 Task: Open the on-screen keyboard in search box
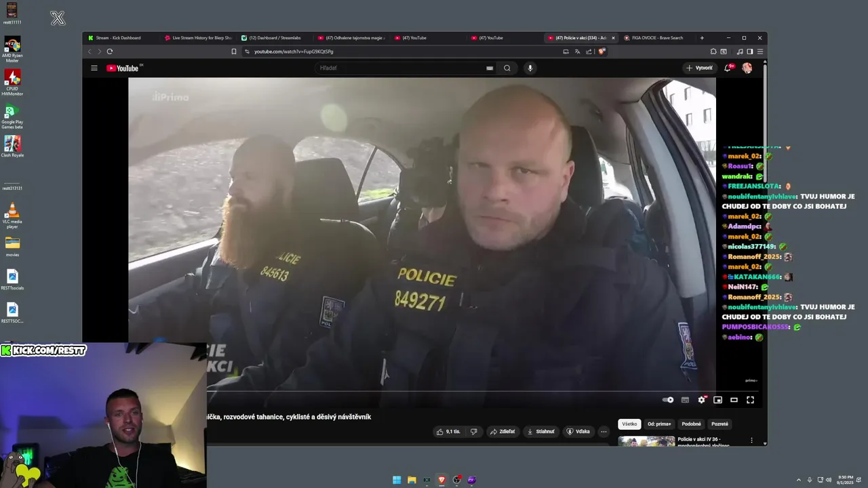tap(490, 68)
